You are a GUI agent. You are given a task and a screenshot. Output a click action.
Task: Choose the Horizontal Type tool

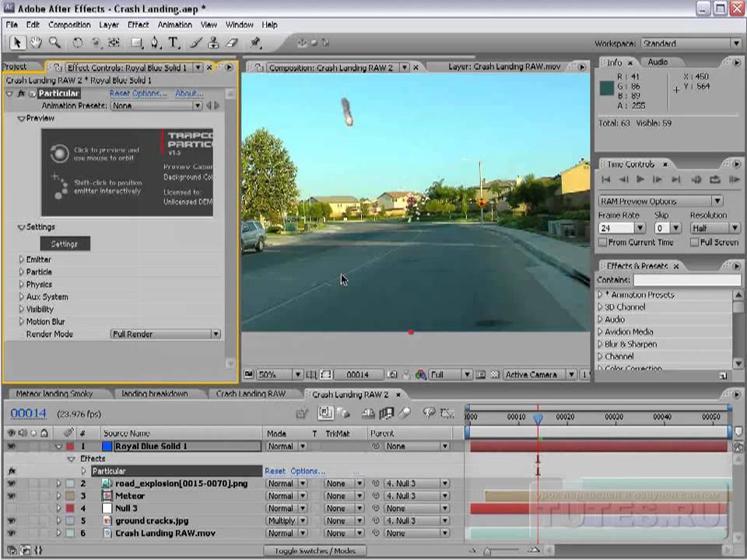point(174,43)
